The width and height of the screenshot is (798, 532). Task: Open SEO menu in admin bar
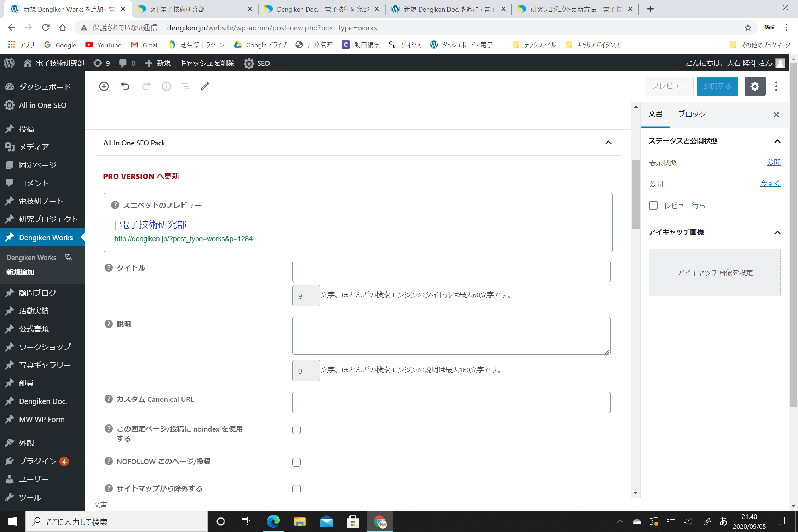click(257, 63)
